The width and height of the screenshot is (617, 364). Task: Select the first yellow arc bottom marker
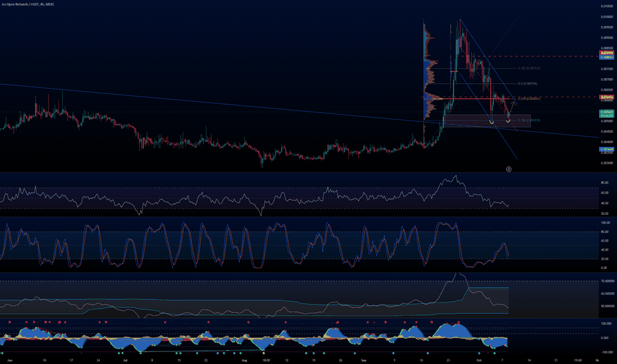click(x=491, y=122)
